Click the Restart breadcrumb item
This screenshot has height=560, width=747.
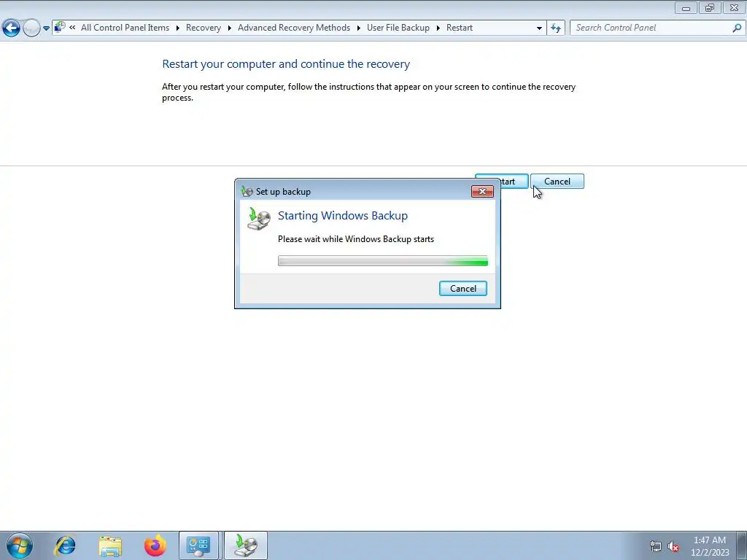460,28
